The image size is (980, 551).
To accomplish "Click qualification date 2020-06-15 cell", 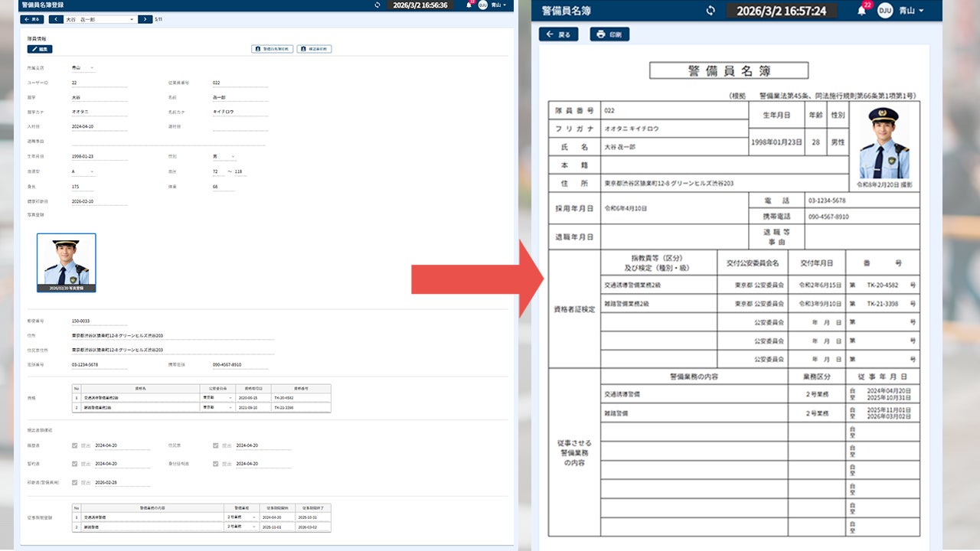I will [253, 398].
